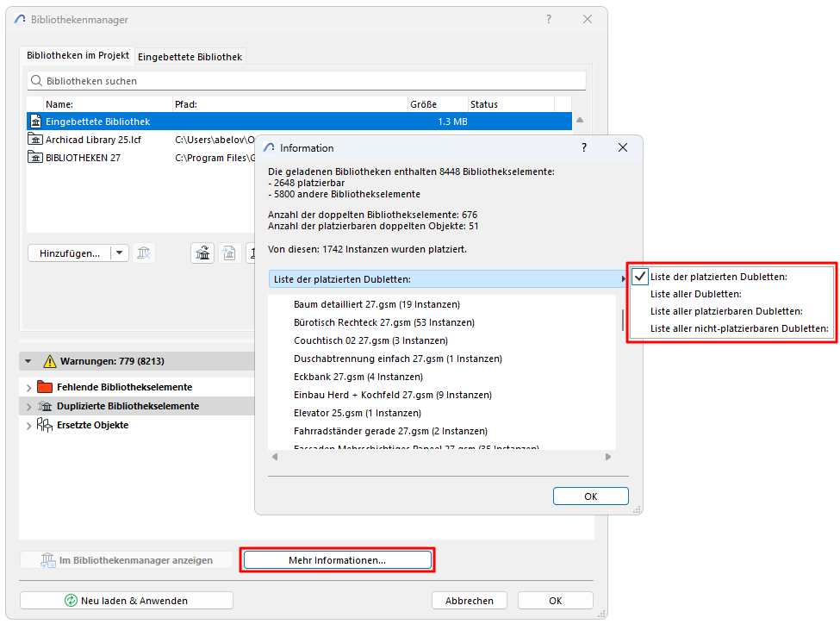Screen dimensions: 840x624
Task: Select Couchtisch 02 27.gsm entry
Action: click(370, 340)
